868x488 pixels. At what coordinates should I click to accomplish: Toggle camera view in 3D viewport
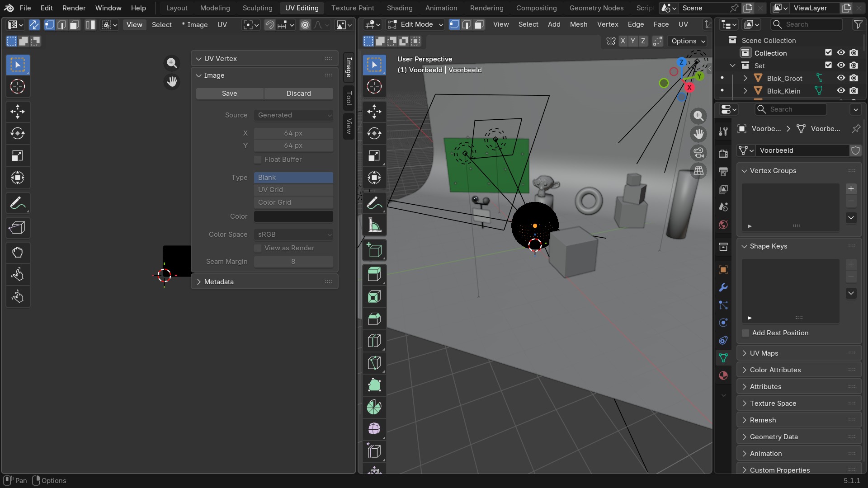pos(698,153)
